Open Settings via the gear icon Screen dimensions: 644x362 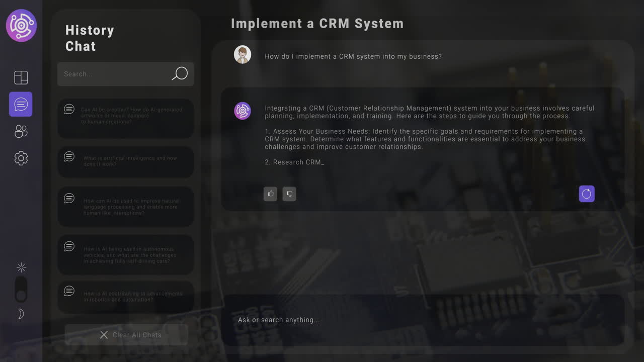[x=20, y=158]
